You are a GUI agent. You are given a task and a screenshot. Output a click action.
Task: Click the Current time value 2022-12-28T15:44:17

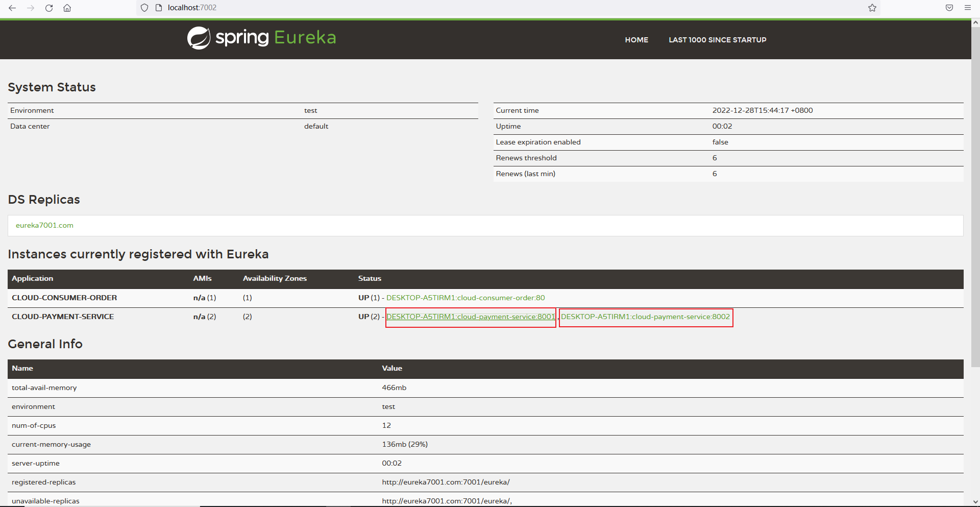tap(763, 110)
